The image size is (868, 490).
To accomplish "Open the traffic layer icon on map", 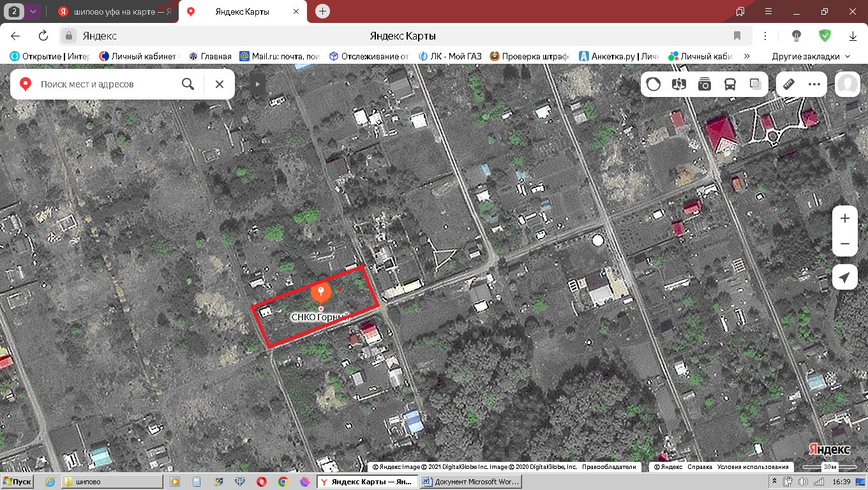I will coord(654,84).
